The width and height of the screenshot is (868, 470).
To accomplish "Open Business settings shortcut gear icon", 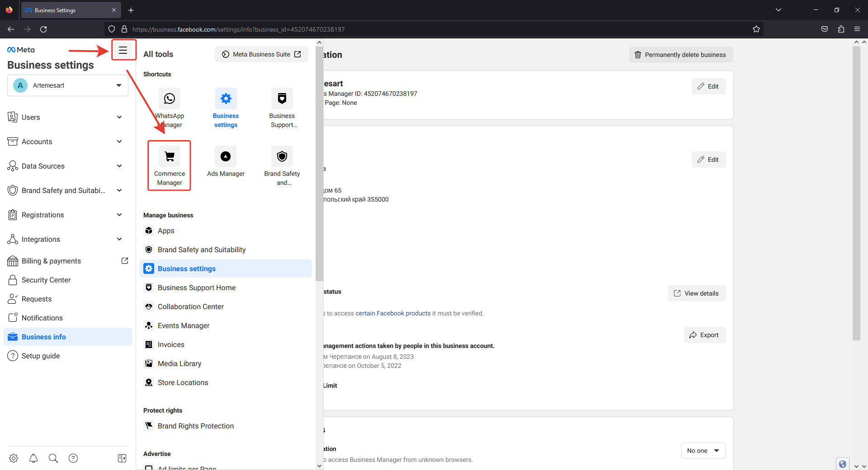I will (226, 99).
